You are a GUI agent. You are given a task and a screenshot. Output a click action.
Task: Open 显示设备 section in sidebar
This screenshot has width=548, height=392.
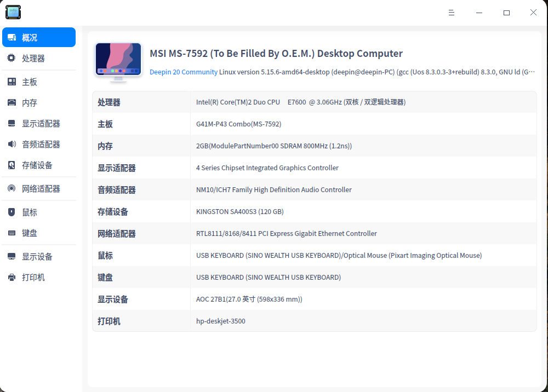tap(39, 257)
